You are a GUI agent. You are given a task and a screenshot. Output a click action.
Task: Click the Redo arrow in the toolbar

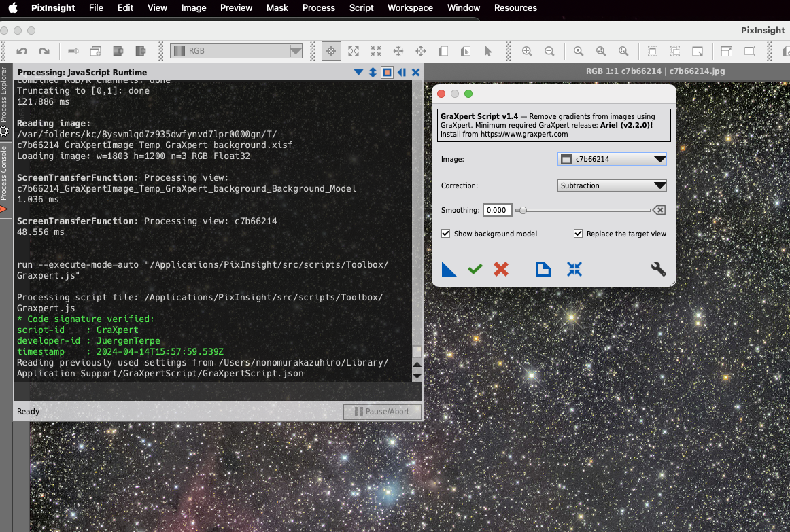click(44, 51)
